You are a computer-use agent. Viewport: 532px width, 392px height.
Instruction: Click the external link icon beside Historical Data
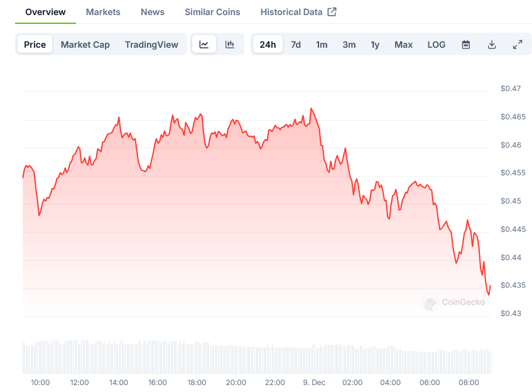click(x=332, y=12)
